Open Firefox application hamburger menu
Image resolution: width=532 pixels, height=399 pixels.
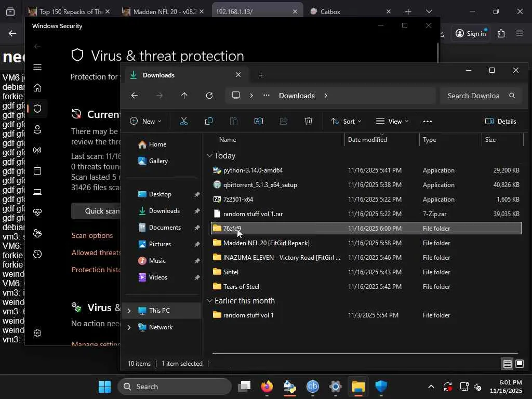click(x=520, y=33)
